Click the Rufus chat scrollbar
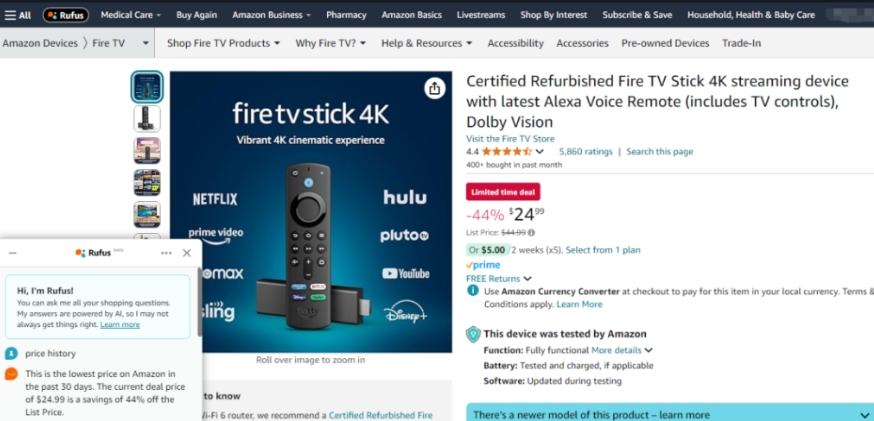874x421 pixels. 200,304
